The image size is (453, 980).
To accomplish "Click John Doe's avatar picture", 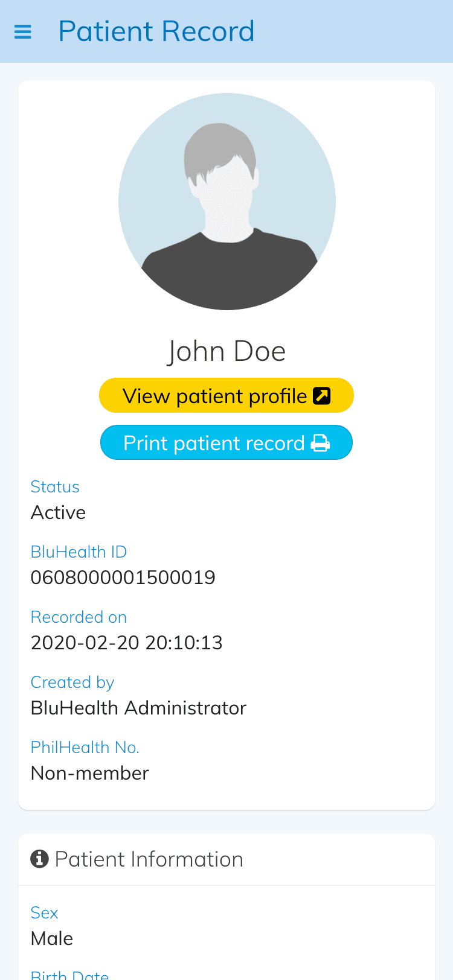I will (x=226, y=202).
